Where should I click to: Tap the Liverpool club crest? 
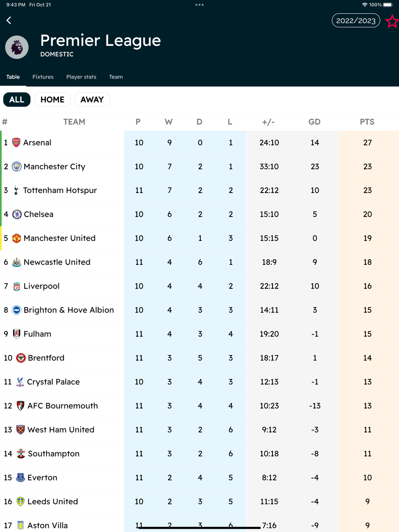(x=16, y=286)
